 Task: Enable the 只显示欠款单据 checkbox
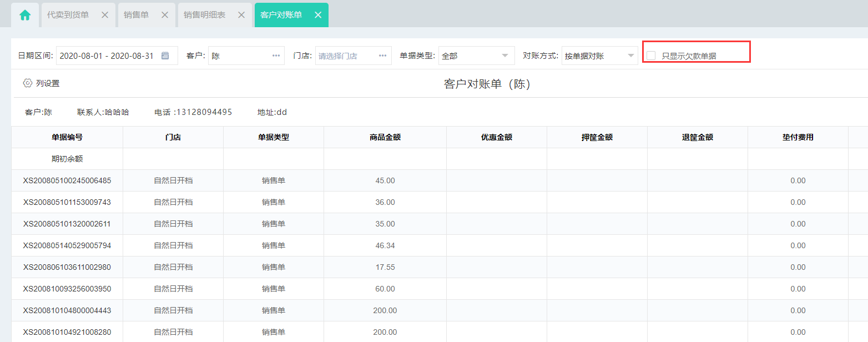[x=651, y=56]
